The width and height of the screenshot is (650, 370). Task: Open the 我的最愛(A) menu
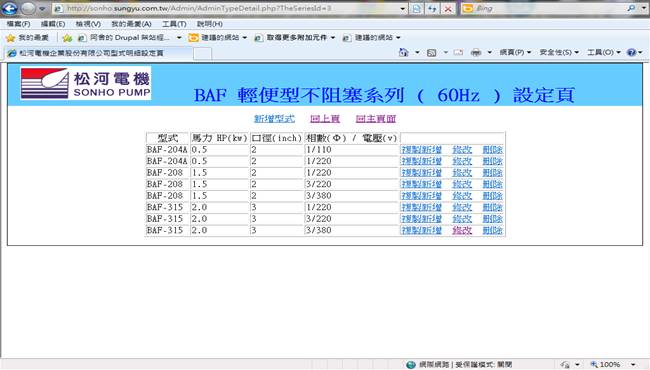click(x=131, y=24)
